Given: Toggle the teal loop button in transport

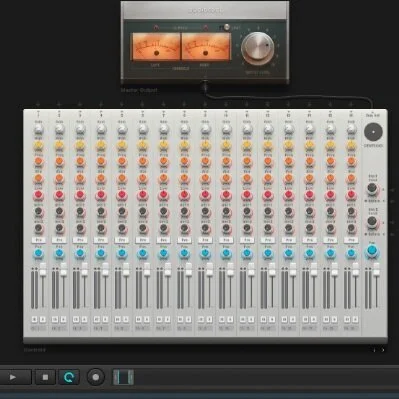Looking at the screenshot, I should pos(69,377).
